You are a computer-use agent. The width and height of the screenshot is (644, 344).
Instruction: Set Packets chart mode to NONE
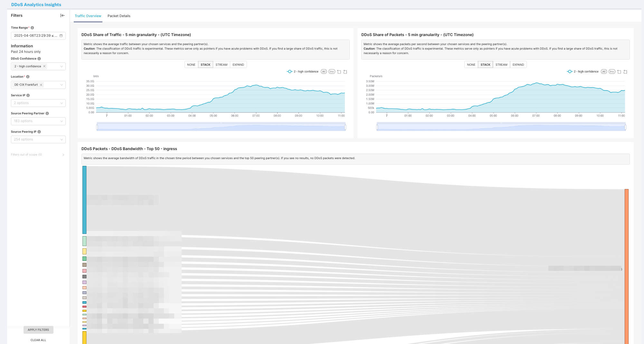471,65
